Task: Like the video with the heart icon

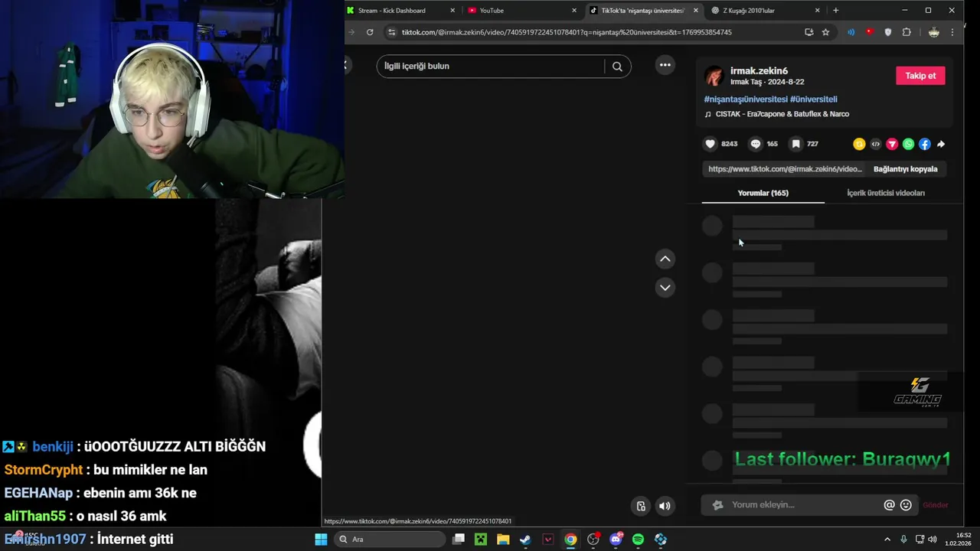Action: point(710,144)
